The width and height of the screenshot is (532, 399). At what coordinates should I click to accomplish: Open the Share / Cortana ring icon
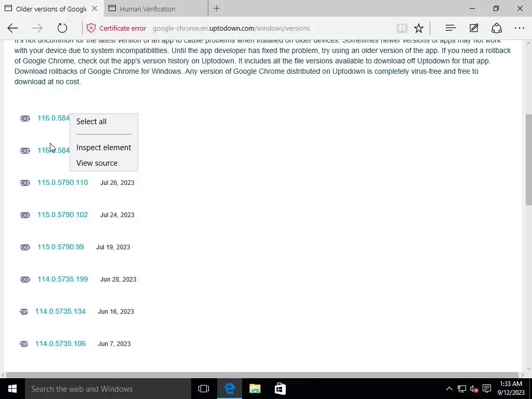click(x=496, y=28)
